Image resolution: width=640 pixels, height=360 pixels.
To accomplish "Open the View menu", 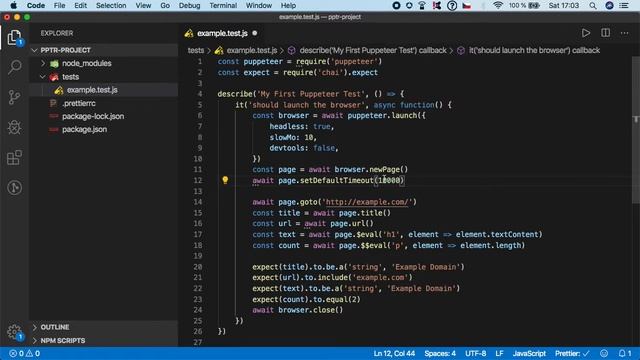I will pyautogui.click(x=143, y=6).
